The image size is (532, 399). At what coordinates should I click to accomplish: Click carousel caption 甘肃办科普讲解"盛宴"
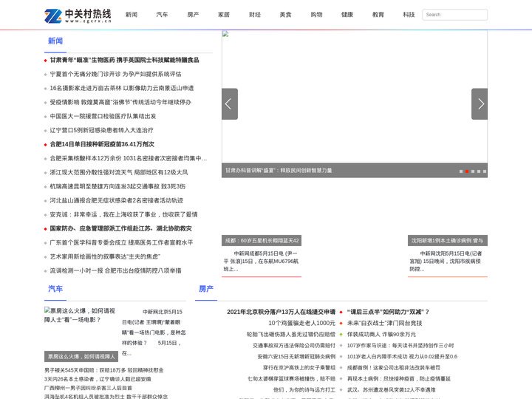(279, 171)
